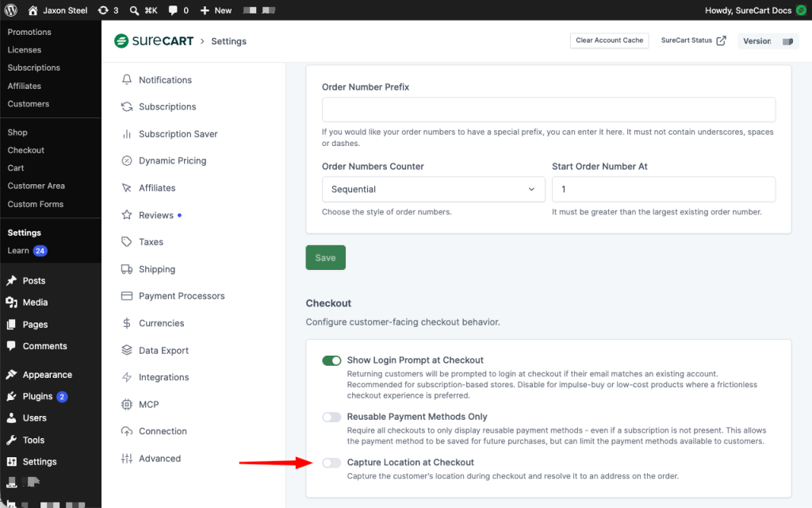
Task: Click the Appearance brush icon
Action: (11, 375)
